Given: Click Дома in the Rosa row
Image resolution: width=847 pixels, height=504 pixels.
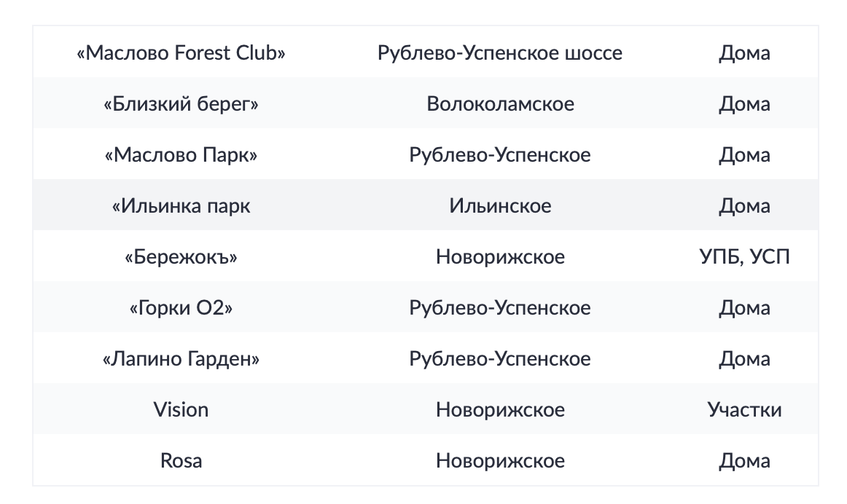Looking at the screenshot, I should [744, 461].
